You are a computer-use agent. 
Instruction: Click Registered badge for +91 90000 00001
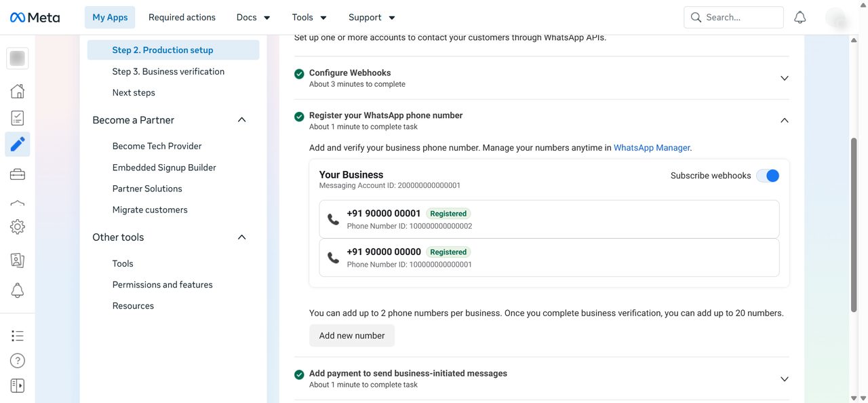coord(448,214)
